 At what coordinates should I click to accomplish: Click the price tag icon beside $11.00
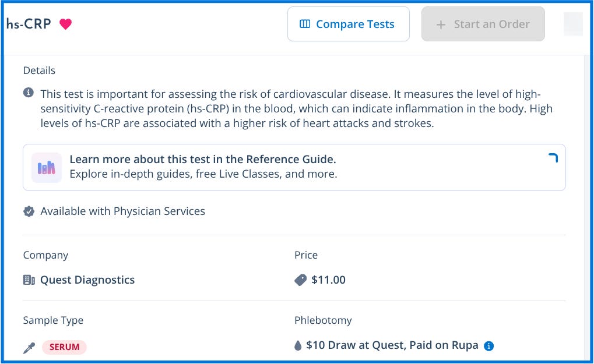(300, 280)
